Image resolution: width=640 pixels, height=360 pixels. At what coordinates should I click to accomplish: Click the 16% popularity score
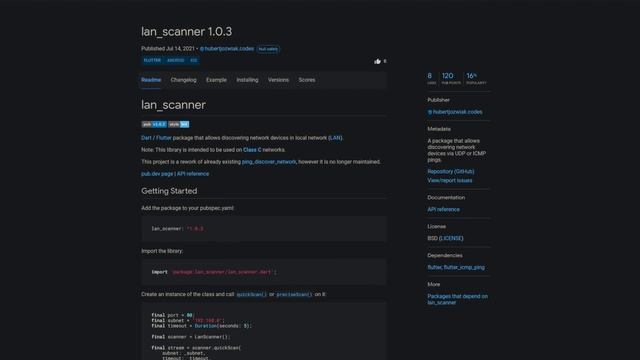476,78
